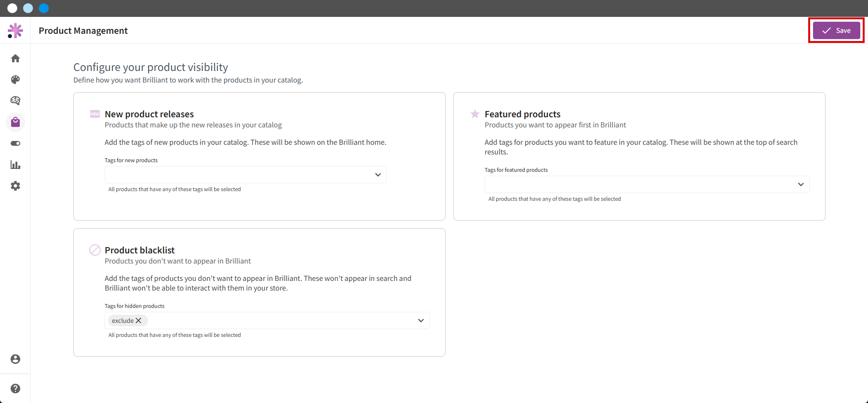
Task: Open the palette appearance icon
Action: (15, 80)
